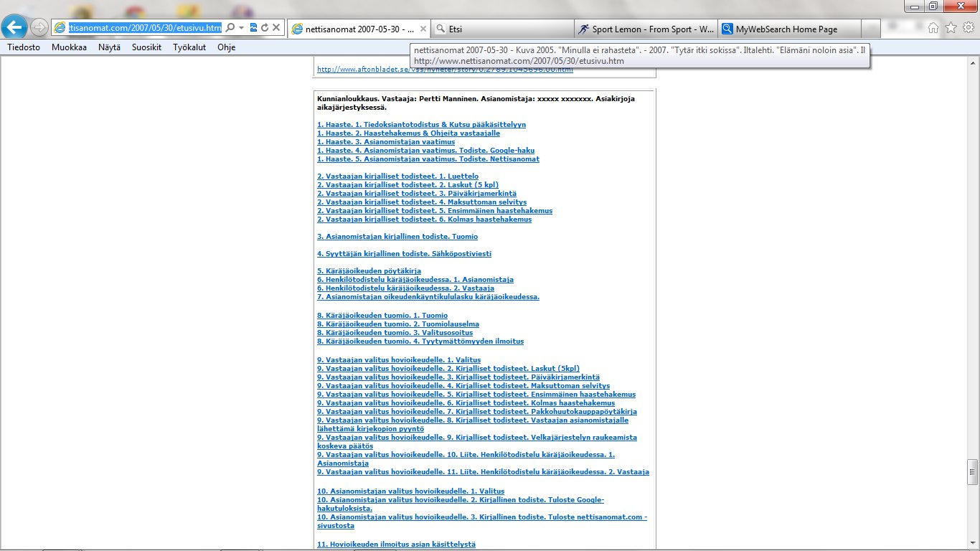The height and width of the screenshot is (551, 980).
Task: Click the magnifier search icon in address bar
Action: [230, 28]
